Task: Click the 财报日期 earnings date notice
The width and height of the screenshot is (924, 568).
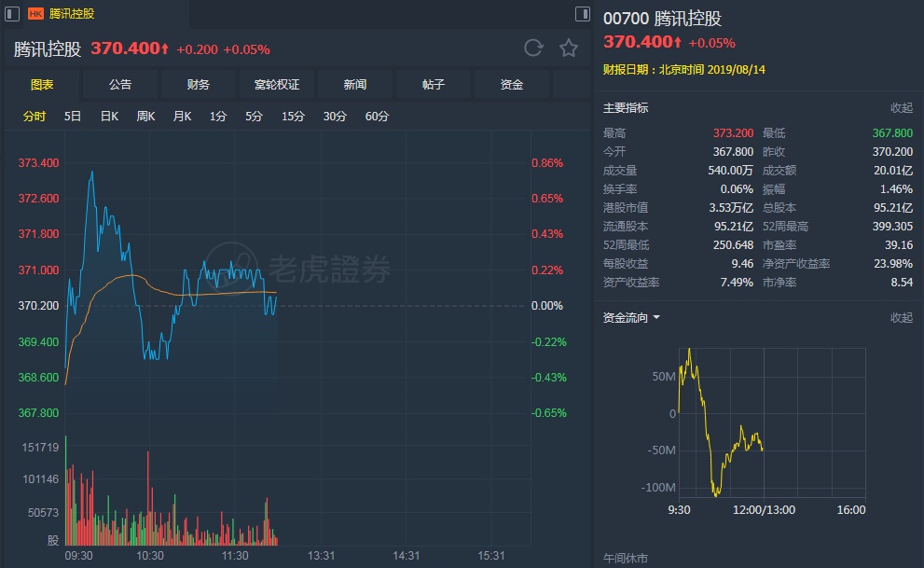Action: pyautogui.click(x=684, y=69)
